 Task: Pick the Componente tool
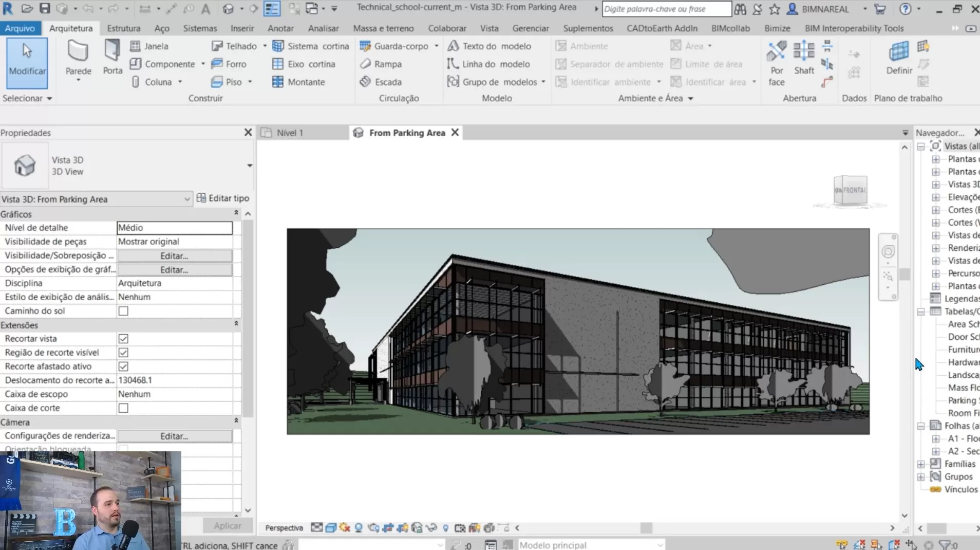(x=163, y=64)
